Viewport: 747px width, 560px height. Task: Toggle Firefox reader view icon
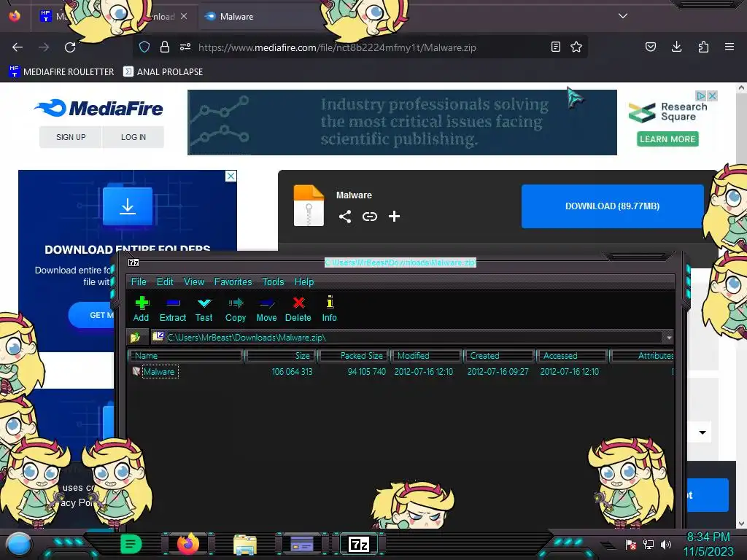point(555,47)
